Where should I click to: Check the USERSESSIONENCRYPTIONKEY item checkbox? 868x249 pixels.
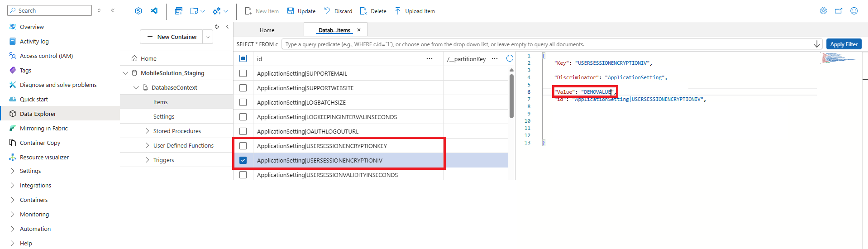pyautogui.click(x=243, y=146)
